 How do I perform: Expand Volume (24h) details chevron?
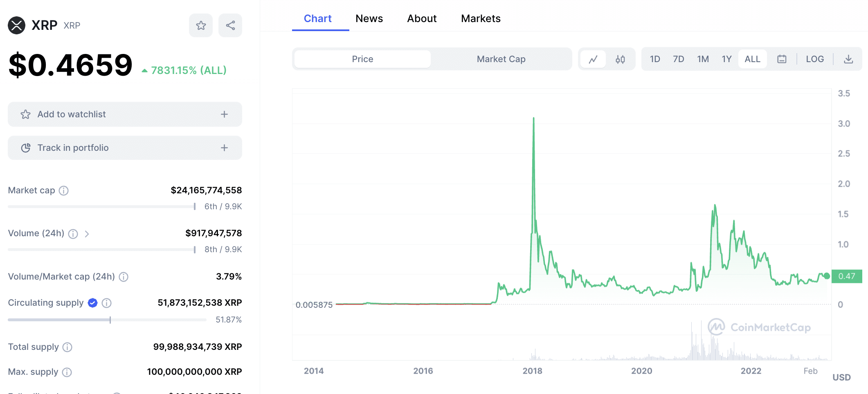coord(87,234)
